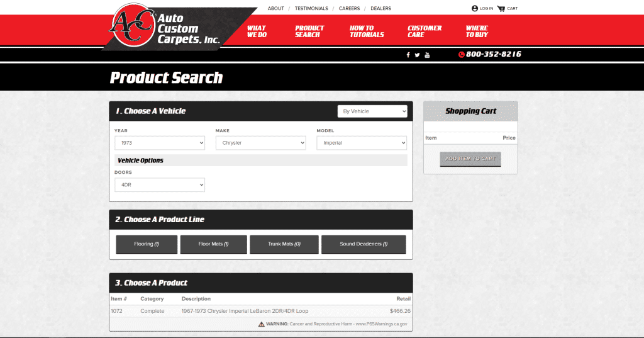Click the red phone icon
644x338 pixels.
tap(462, 55)
